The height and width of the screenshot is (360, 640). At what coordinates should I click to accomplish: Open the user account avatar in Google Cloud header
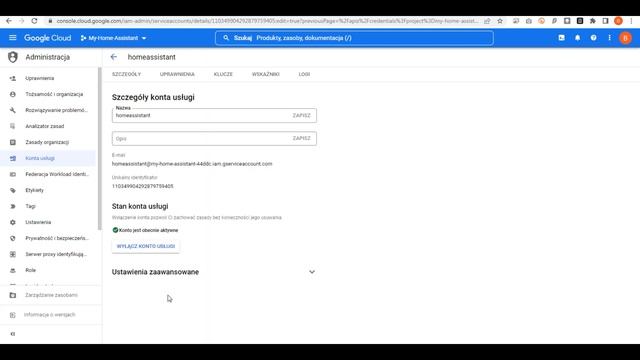coord(625,38)
